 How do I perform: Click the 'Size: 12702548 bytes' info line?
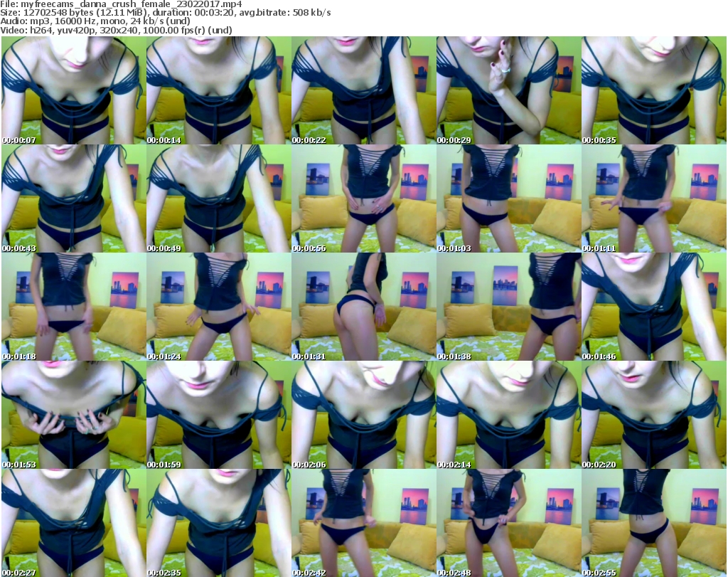[x=166, y=13]
